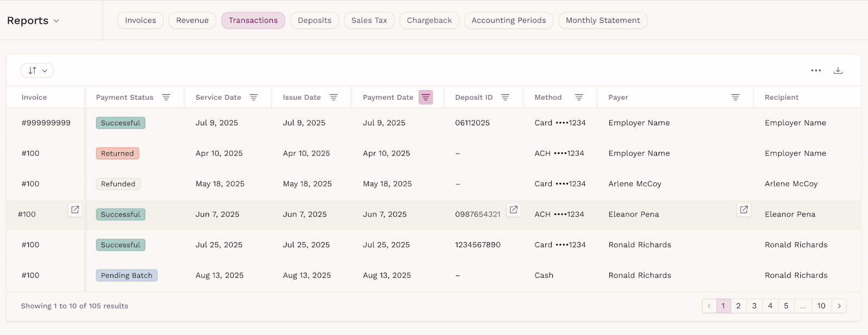Switch to the Invoices tab

tap(141, 21)
